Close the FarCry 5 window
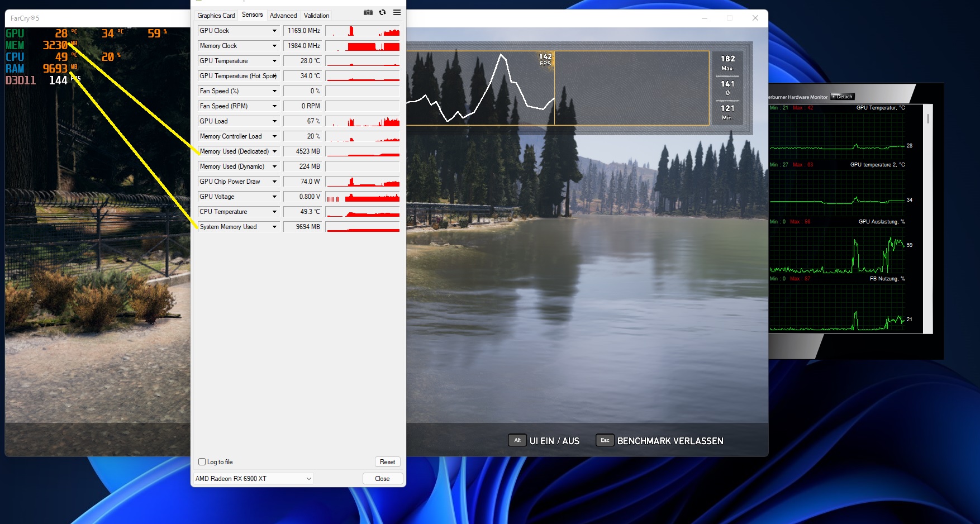 coord(755,18)
